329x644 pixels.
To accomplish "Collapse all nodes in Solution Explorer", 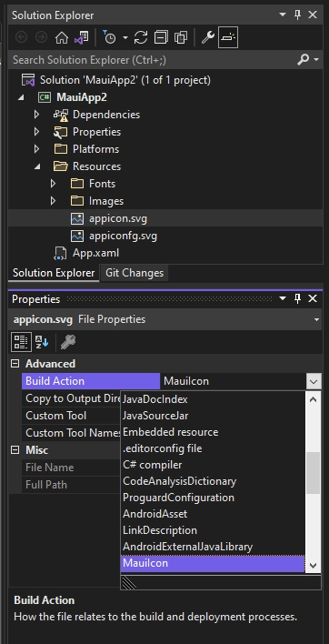I will [161, 38].
